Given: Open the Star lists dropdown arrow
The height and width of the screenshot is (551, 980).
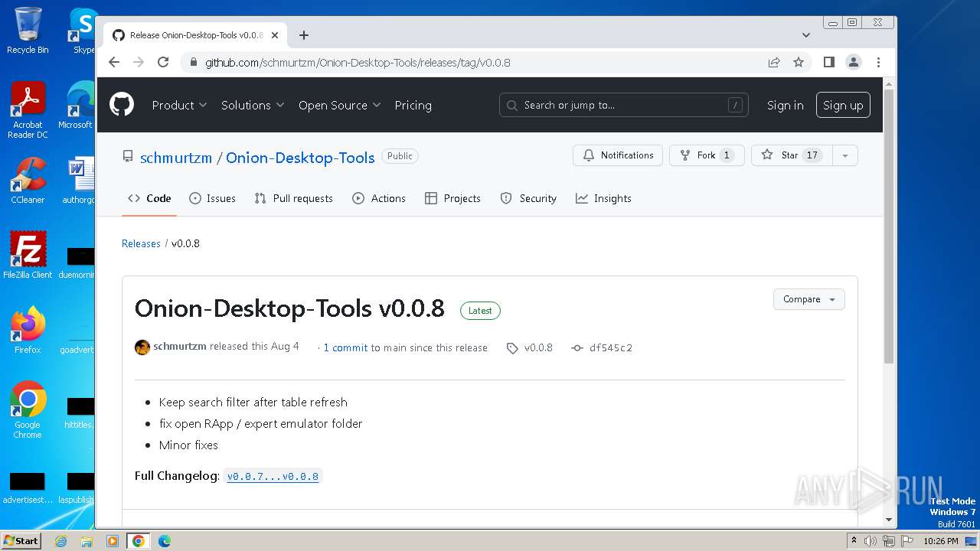Looking at the screenshot, I should [844, 155].
